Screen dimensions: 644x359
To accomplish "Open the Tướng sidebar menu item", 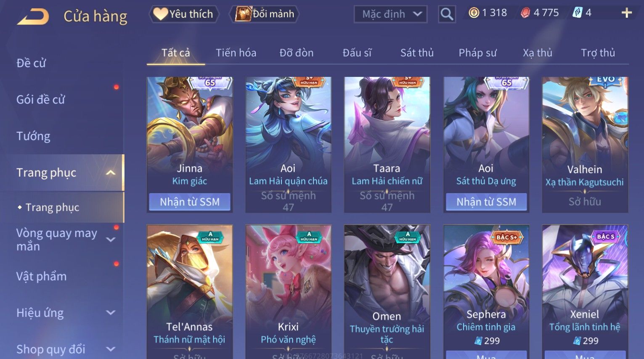I will [x=33, y=136].
